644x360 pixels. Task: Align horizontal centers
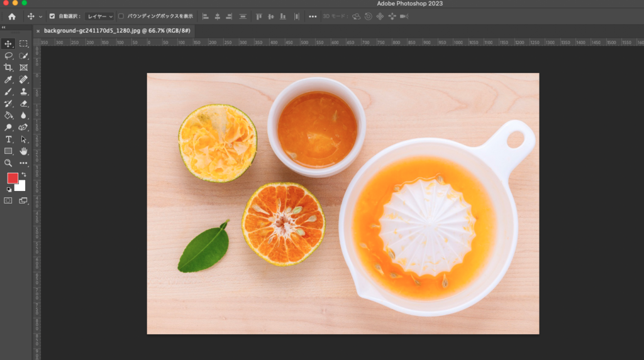pyautogui.click(x=218, y=16)
